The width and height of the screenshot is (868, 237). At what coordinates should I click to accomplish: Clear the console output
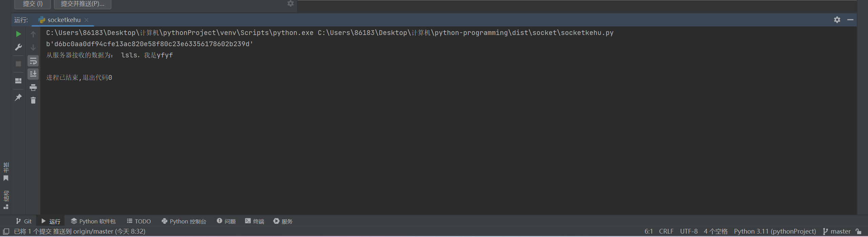click(33, 100)
